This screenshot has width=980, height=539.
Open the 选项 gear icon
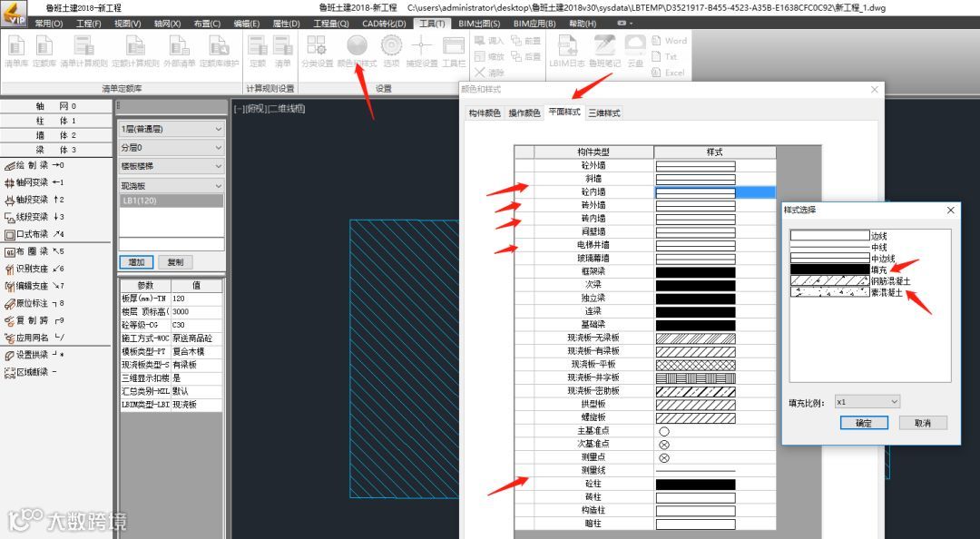coord(391,52)
